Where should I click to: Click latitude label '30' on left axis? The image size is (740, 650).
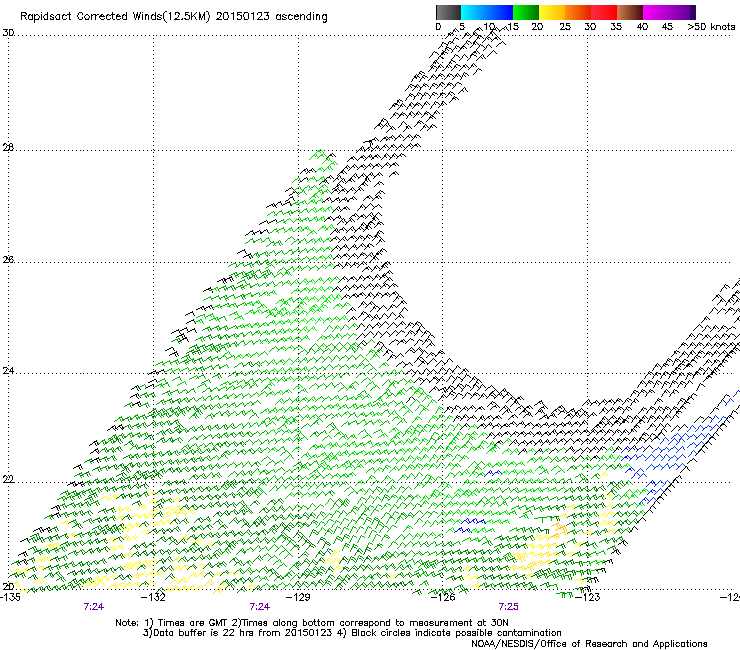point(8,33)
